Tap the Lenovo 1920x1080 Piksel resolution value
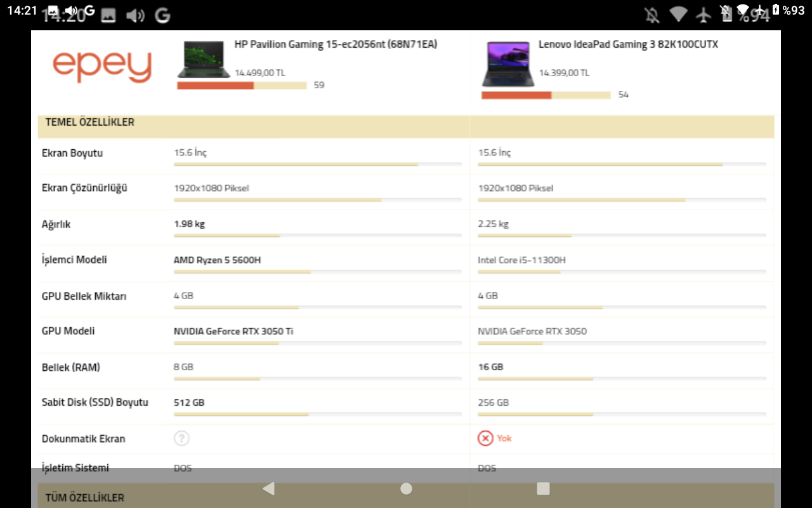This screenshot has width=812, height=508. 516,189
